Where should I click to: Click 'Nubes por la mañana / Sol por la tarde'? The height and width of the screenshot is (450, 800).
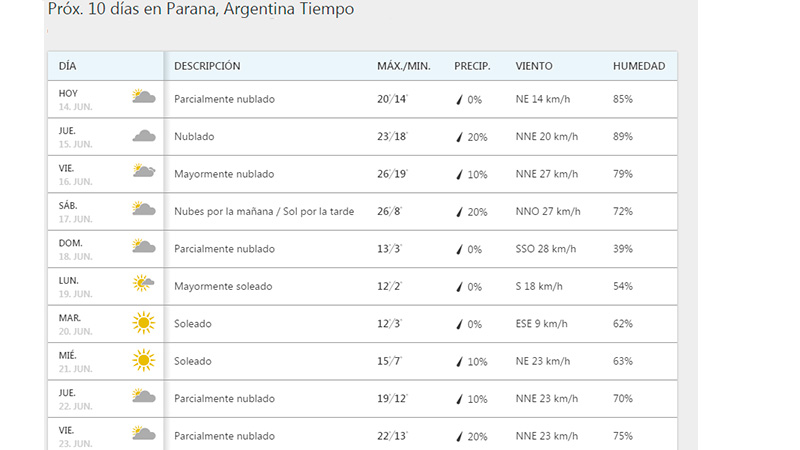pos(265,211)
